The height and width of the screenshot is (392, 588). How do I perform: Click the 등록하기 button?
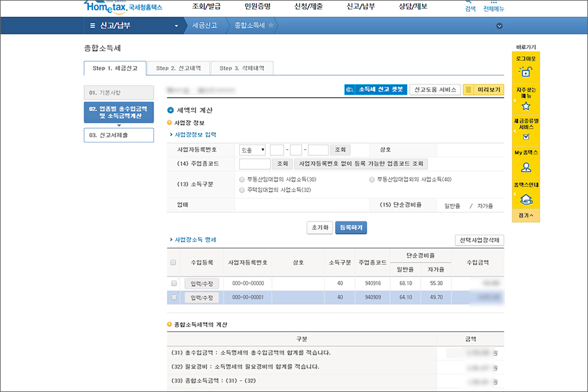pos(351,227)
